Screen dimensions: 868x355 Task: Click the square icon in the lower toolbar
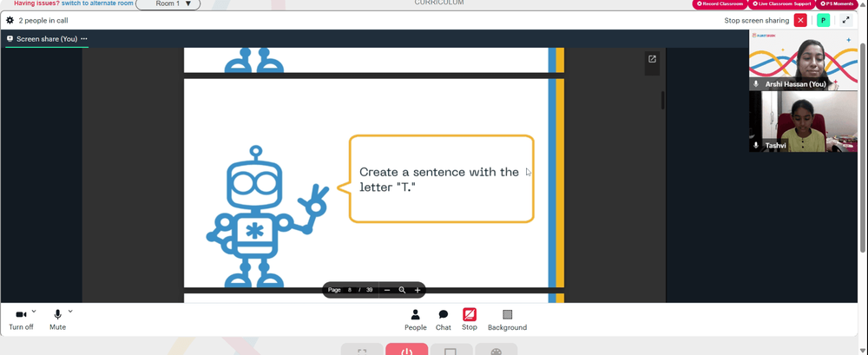450,352
